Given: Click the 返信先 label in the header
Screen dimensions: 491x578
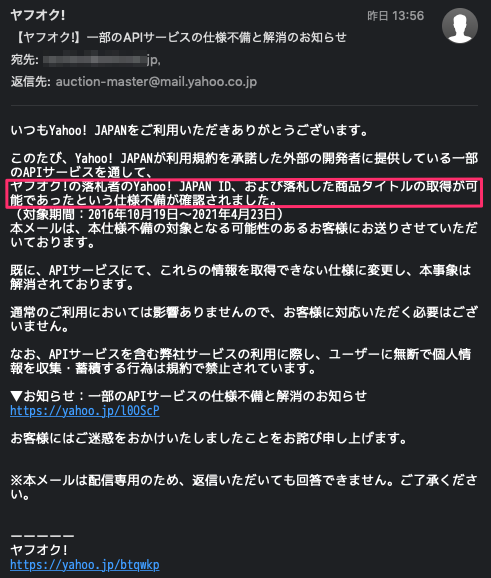Looking at the screenshot, I should [31, 81].
